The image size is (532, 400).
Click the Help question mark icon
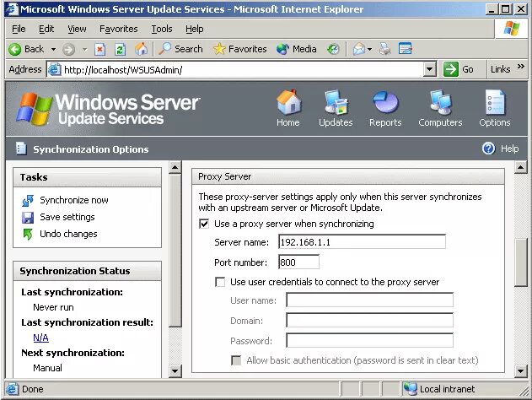click(488, 149)
